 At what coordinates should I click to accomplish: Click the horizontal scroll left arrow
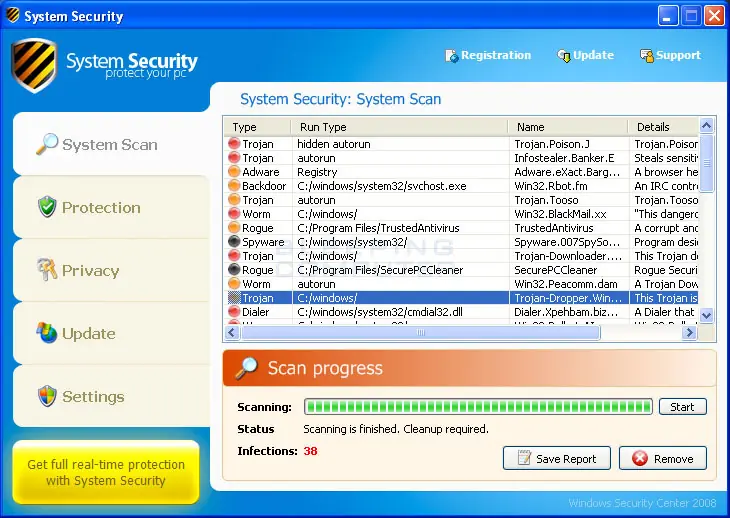click(232, 332)
